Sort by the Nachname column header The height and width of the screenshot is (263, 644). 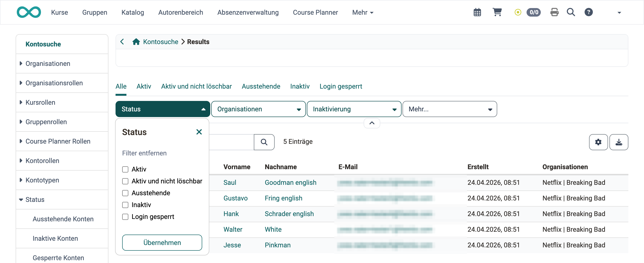tap(281, 167)
